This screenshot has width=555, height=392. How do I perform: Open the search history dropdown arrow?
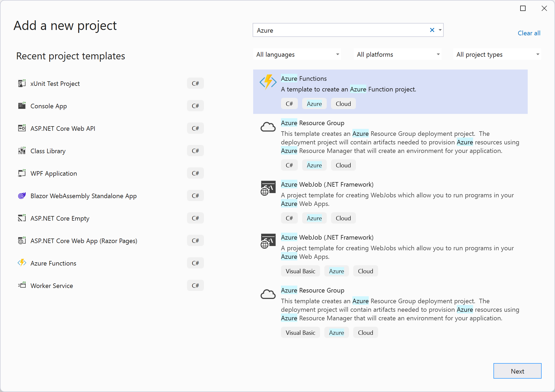(x=440, y=30)
